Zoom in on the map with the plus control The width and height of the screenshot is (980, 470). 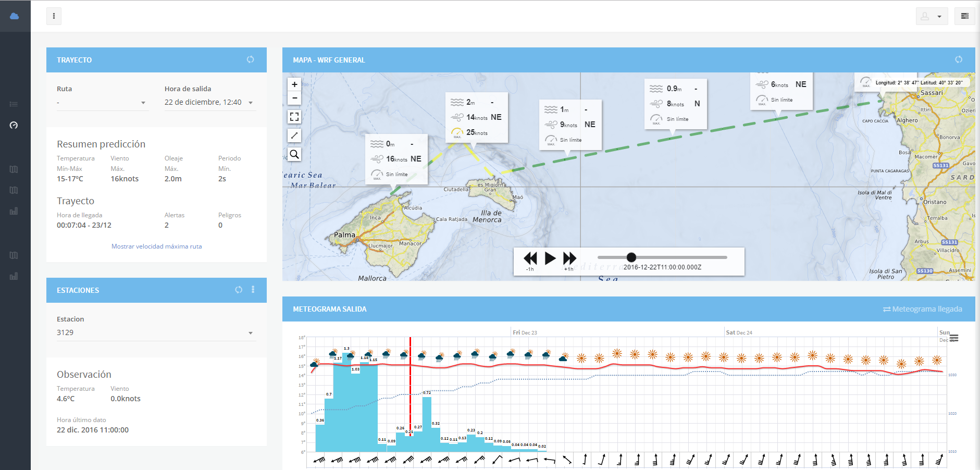[x=294, y=84]
